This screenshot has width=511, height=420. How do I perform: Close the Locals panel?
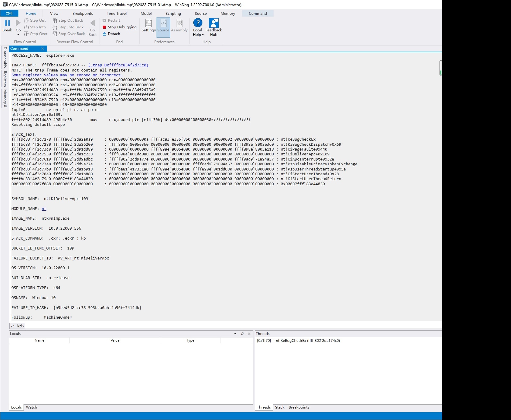click(249, 334)
